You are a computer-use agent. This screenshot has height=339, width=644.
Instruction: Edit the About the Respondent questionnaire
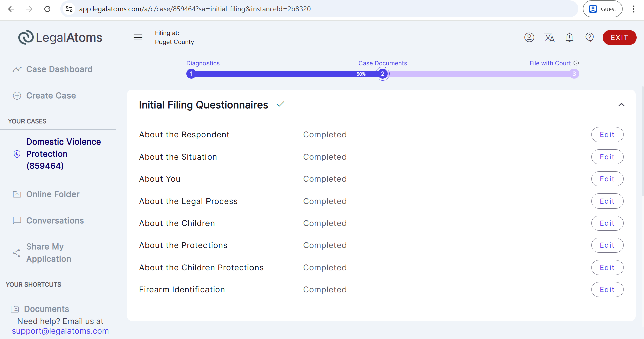tap(607, 135)
